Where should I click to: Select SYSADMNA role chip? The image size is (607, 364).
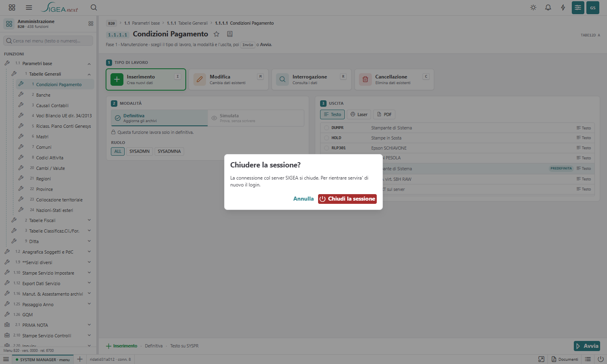169,151
